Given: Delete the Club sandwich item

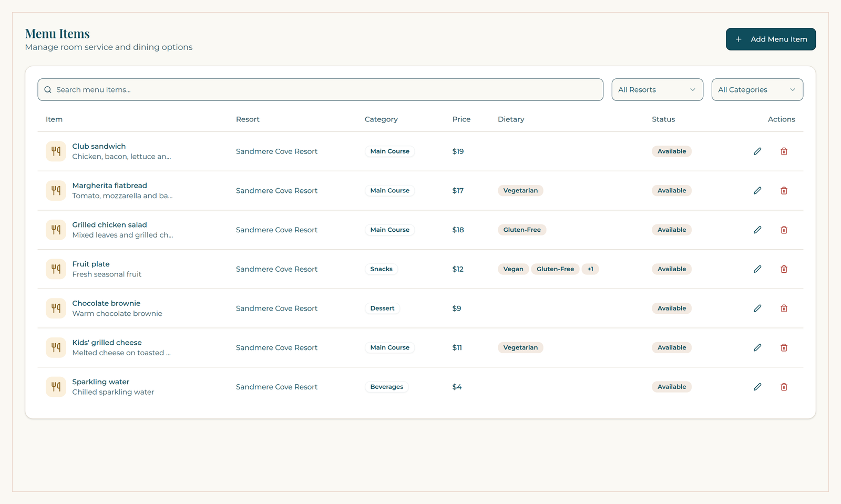Looking at the screenshot, I should [x=784, y=151].
